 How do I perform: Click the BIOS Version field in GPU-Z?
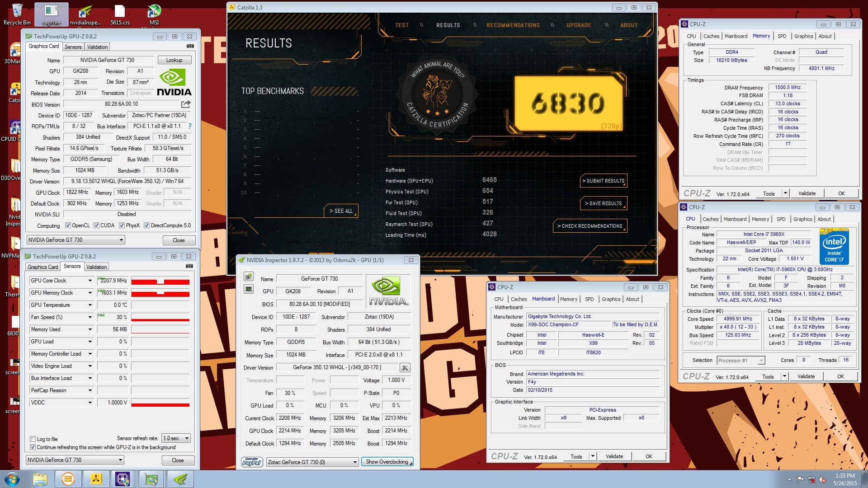(x=121, y=104)
